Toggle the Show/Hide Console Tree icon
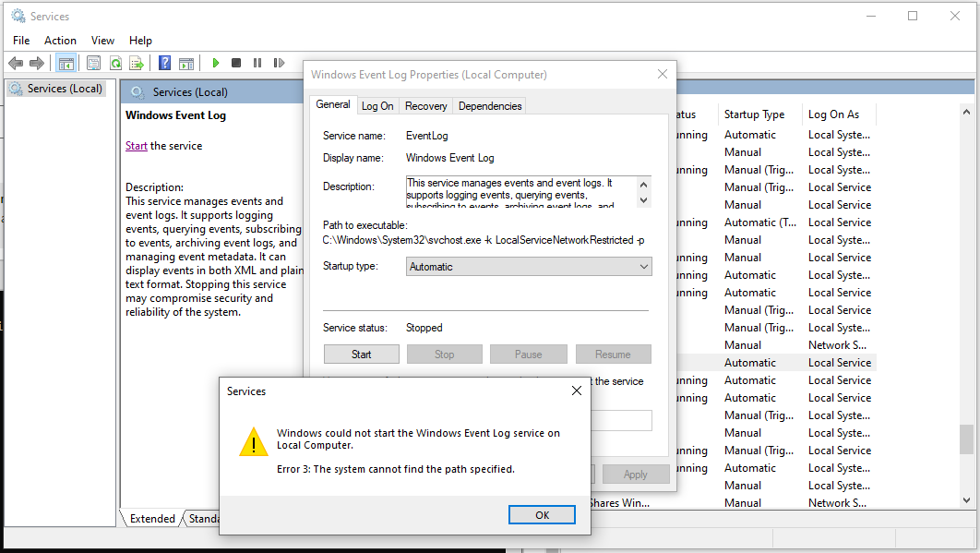 point(66,63)
